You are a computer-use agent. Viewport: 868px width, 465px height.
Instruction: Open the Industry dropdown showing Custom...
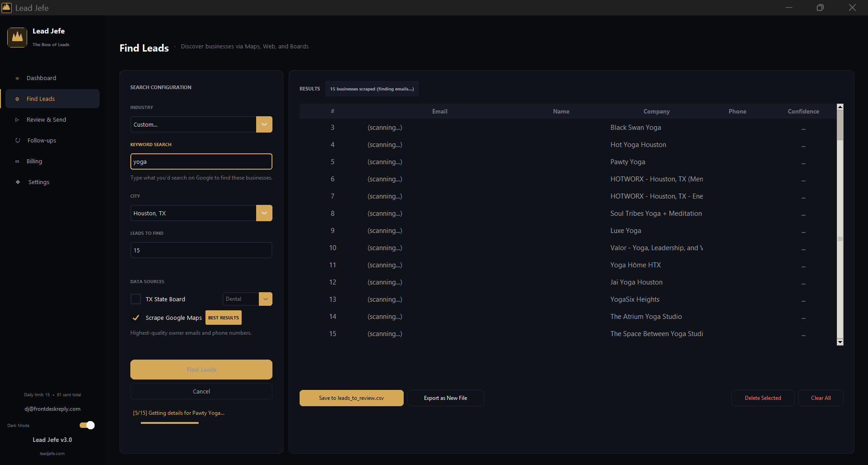click(264, 124)
